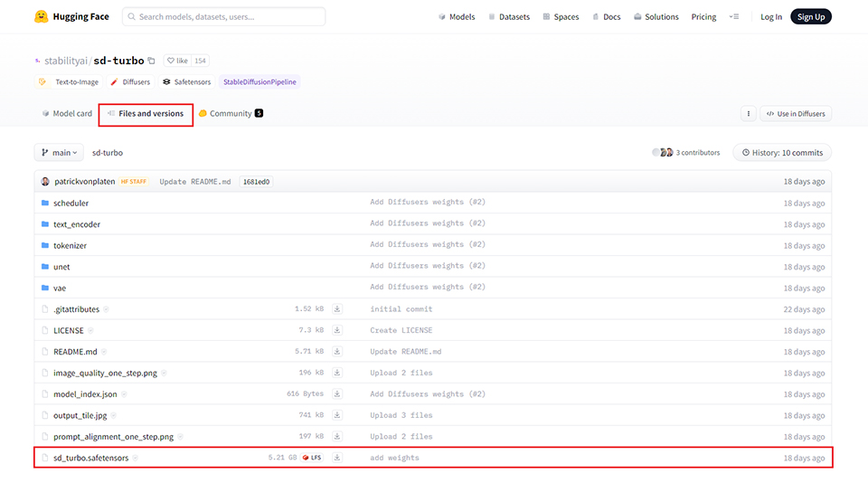Open the navigation overflow menu

pos(733,17)
